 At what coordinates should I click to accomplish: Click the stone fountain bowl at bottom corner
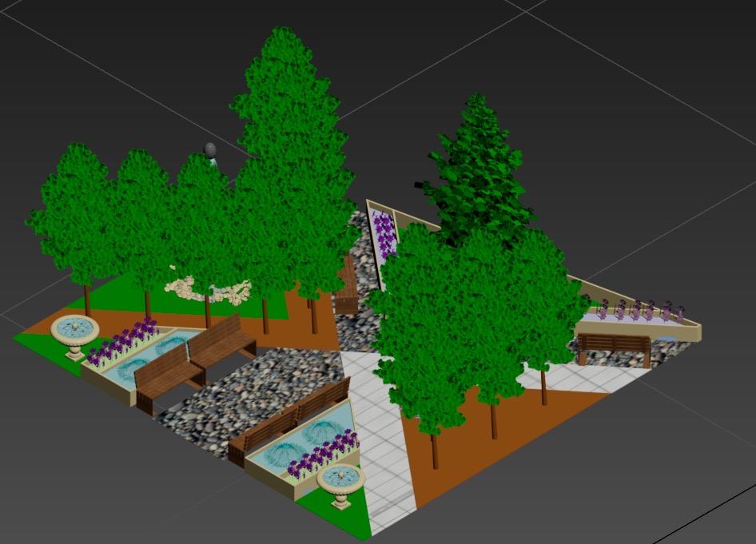coord(341,479)
